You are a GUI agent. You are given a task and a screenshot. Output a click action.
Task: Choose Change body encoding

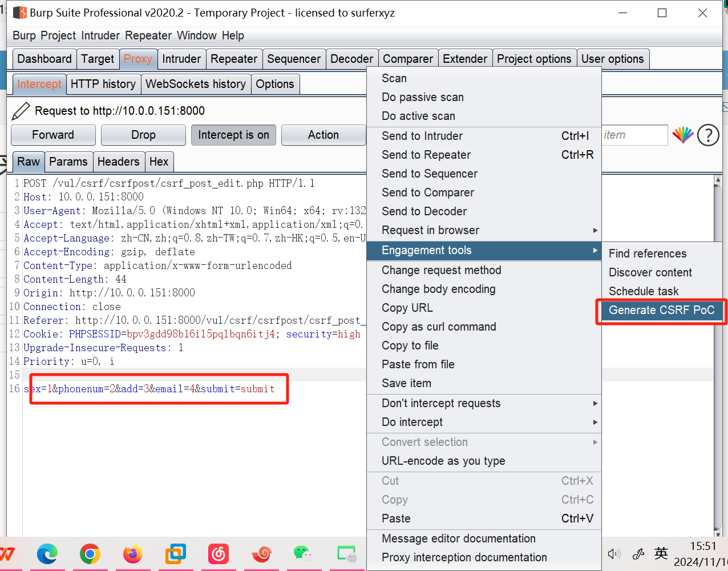tap(484, 289)
